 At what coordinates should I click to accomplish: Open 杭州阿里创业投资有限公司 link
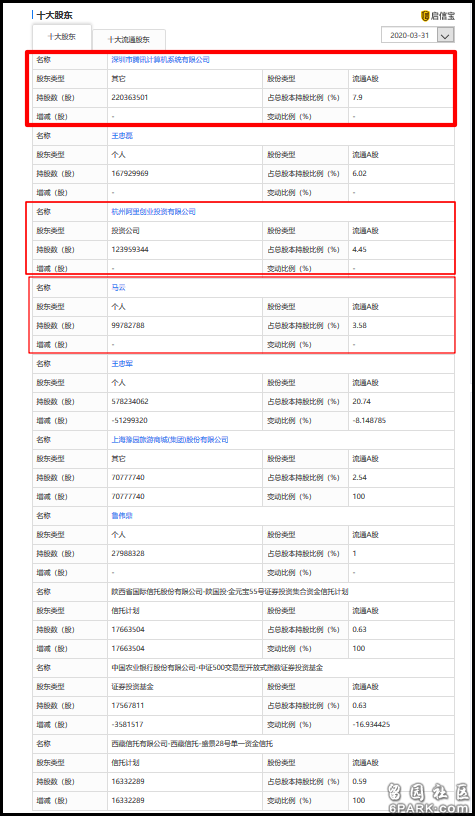pyautogui.click(x=153, y=212)
